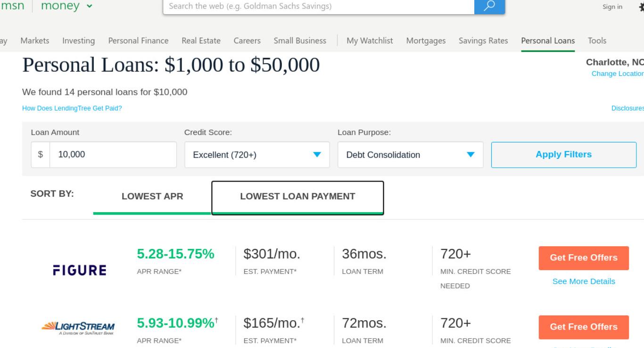Open the Savings Rates page
The image size is (644, 348).
pos(483,41)
